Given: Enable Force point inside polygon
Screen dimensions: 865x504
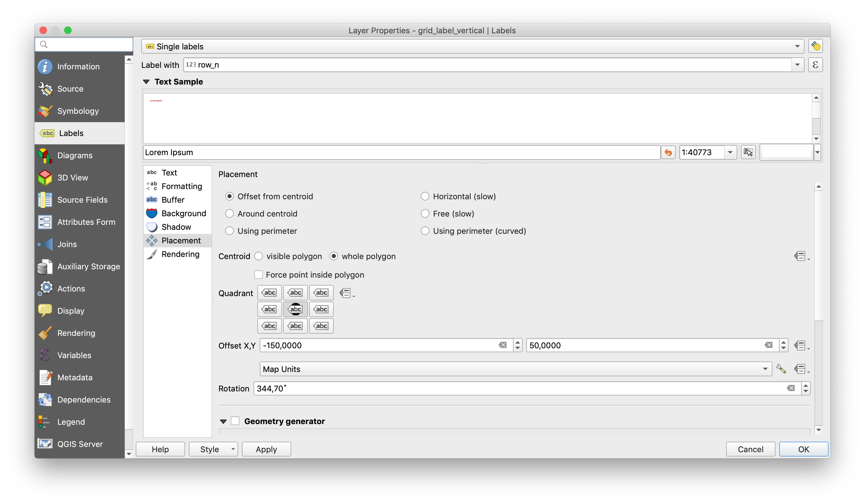Looking at the screenshot, I should pyautogui.click(x=258, y=275).
